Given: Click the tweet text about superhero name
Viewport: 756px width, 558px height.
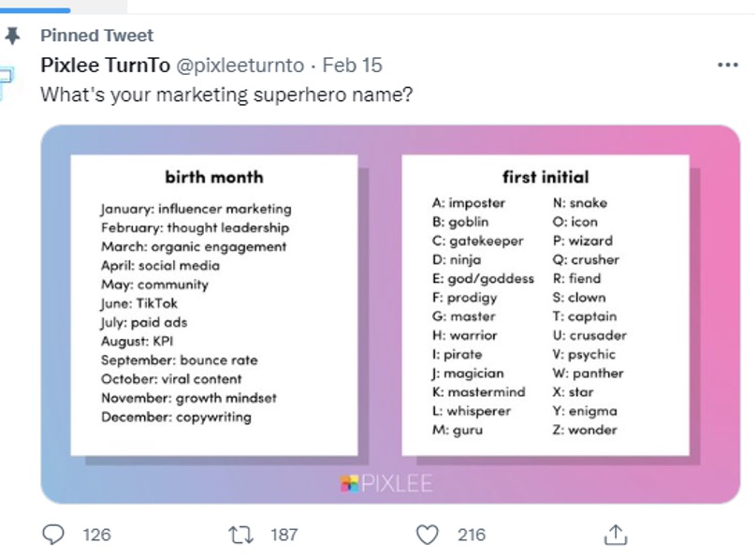Looking at the screenshot, I should click(x=226, y=95).
